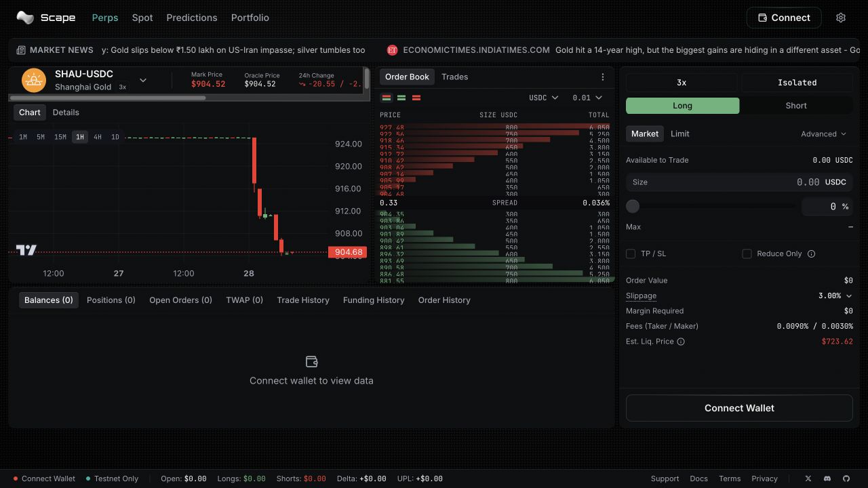Open the 0.01 price grouping dropdown
Screen dimensions: 868x488
coord(587,98)
